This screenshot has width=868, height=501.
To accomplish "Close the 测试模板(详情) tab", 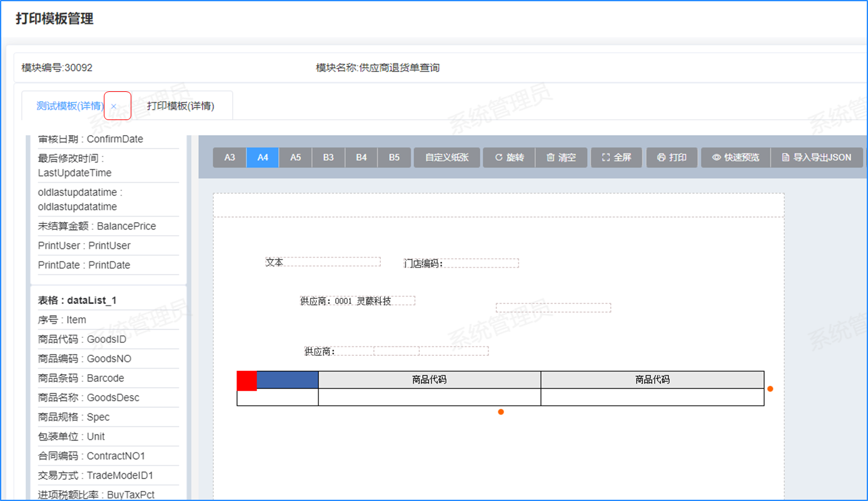I will [x=114, y=106].
